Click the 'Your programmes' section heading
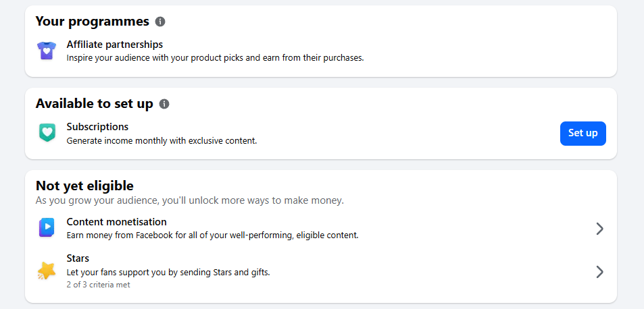644x309 pixels. pyautogui.click(x=93, y=22)
